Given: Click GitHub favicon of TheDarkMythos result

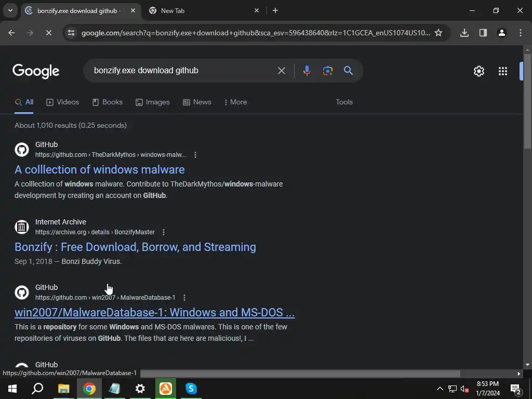Looking at the screenshot, I should tap(22, 150).
